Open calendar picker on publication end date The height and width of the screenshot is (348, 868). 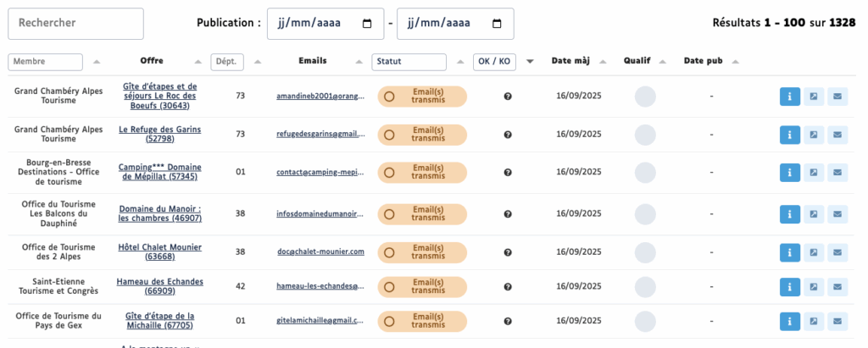coord(497,24)
